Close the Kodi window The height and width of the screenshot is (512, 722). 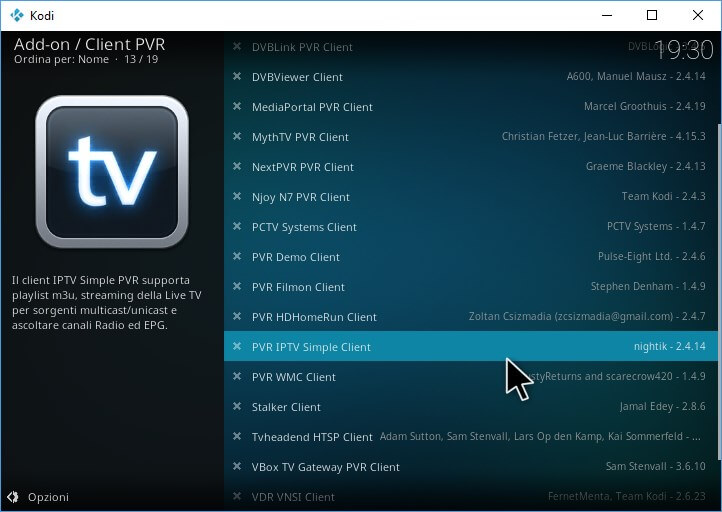[698, 15]
